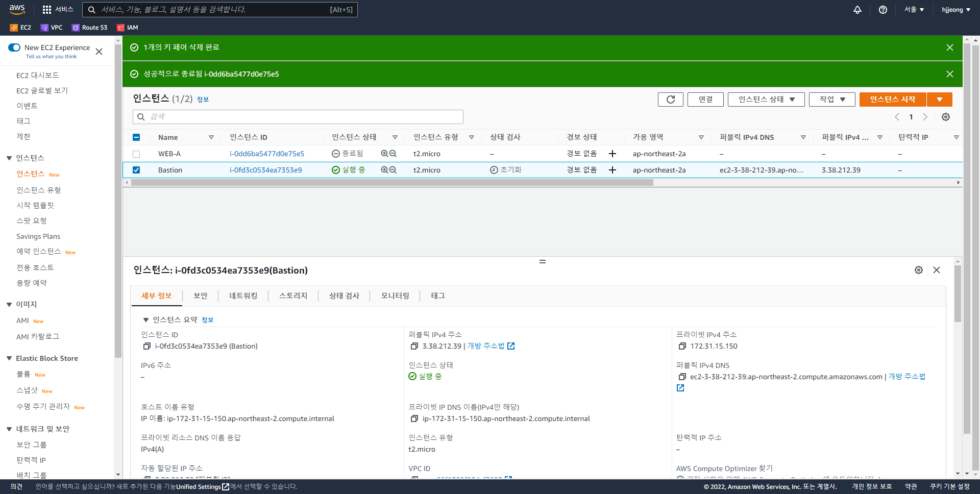980x494 pixels.
Task: Open the instance state dropdown
Action: tap(766, 100)
